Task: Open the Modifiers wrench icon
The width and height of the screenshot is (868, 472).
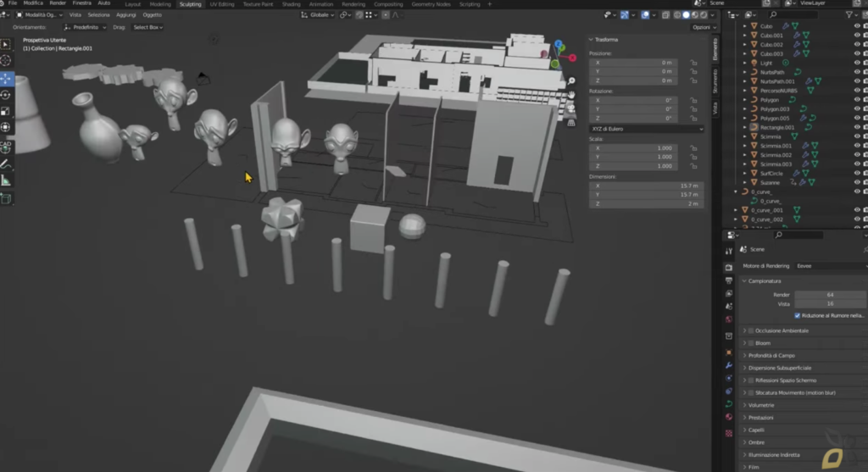Action: coord(728,365)
